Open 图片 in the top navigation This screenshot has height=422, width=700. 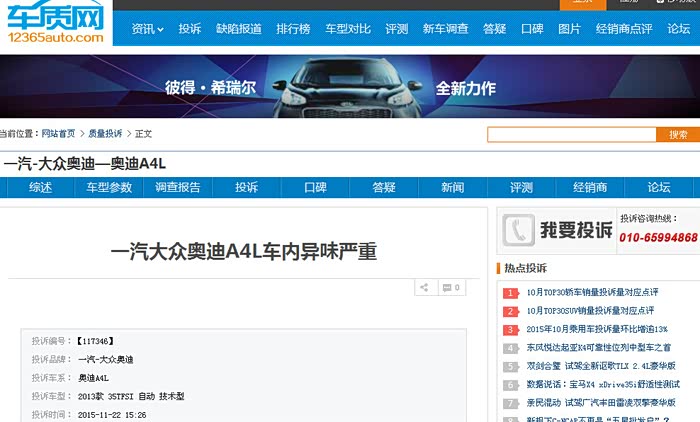[570, 29]
